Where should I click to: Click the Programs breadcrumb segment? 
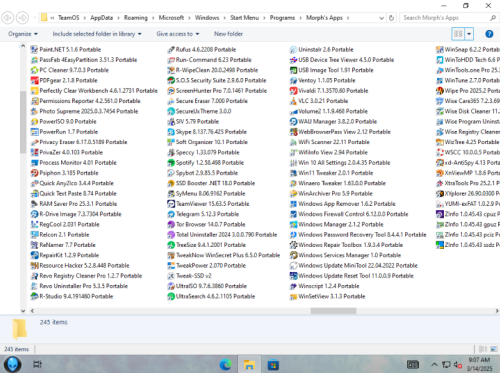[x=282, y=18]
